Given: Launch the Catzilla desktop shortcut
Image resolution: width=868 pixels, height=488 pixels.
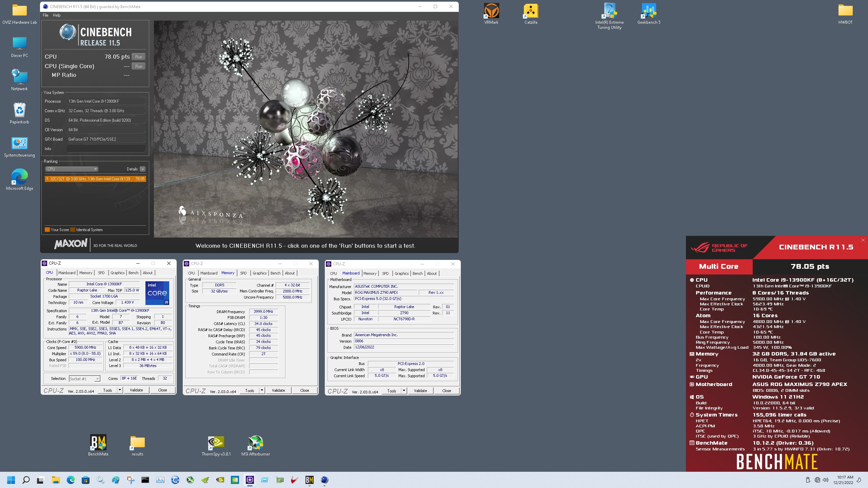Looking at the screenshot, I should 531,14.
